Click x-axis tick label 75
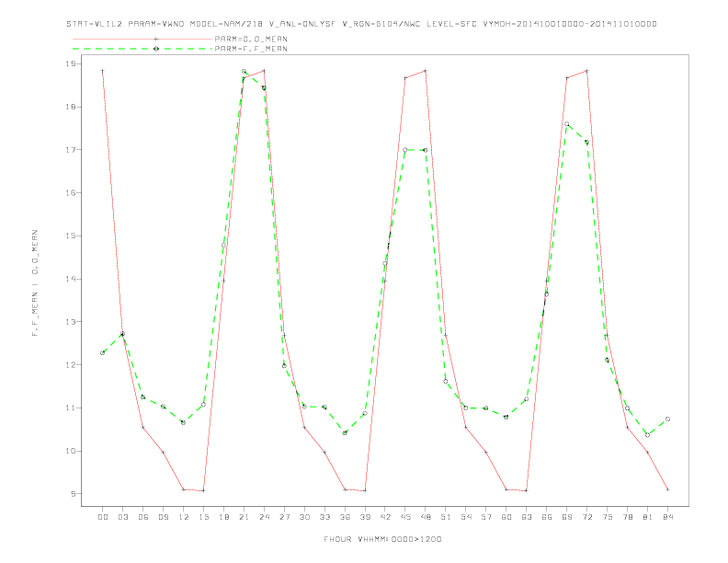728x563 pixels. coord(608,517)
